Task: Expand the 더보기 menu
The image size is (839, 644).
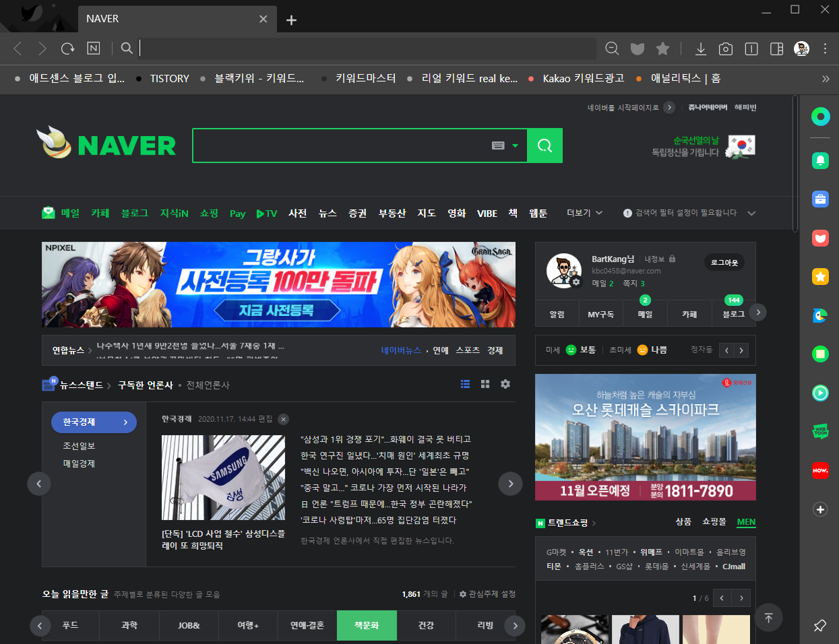Action: coord(585,213)
